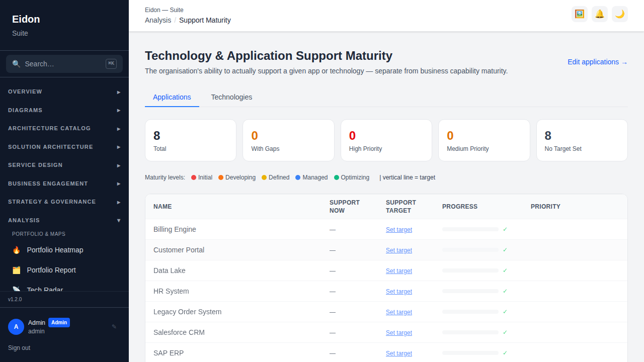Click the blue Managed legend dot
This screenshot has height=362, width=644.
298,177
